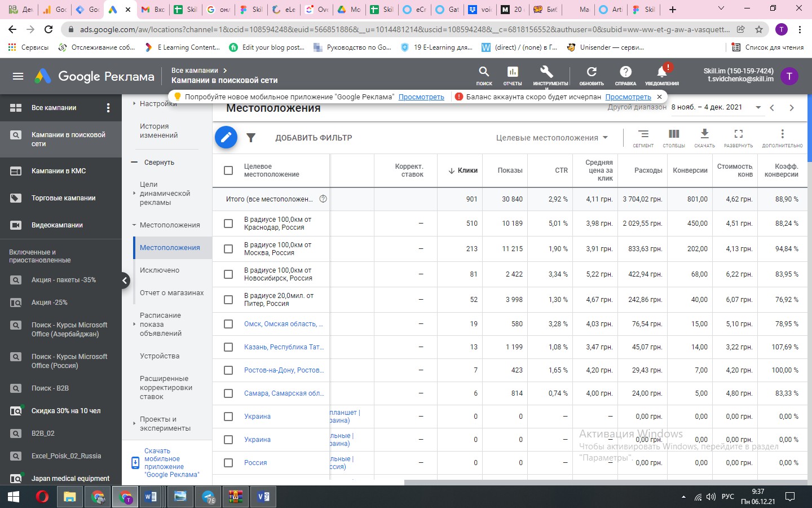812x508 pixels.
Task: Click the Просмотреть link for mobile app
Action: (421, 97)
